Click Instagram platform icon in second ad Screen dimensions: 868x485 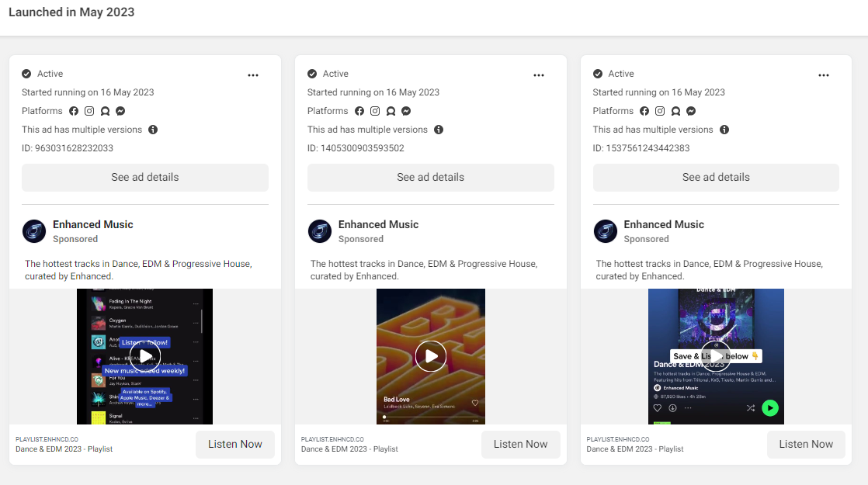pos(375,111)
